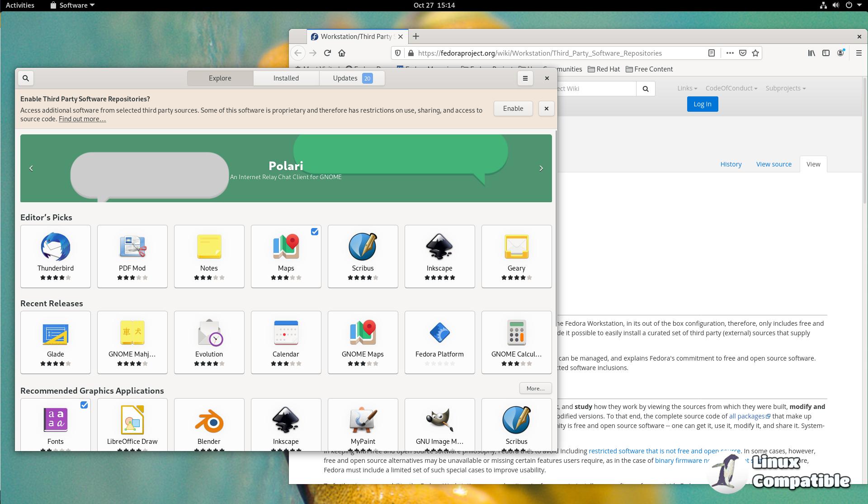Open the Inkscape tile in Editor's Picks
This screenshot has height=504, width=868.
click(x=439, y=256)
